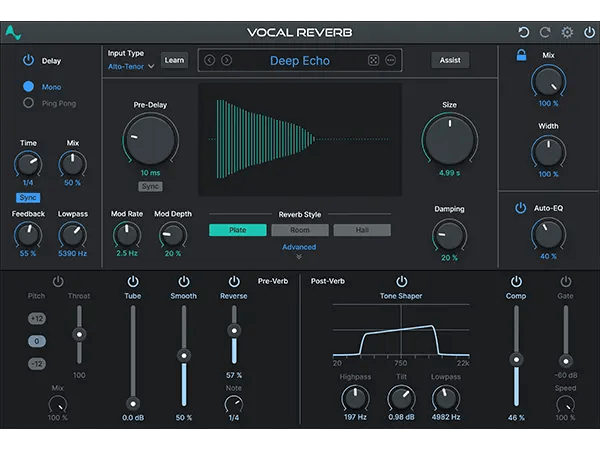Viewport: 600px width, 450px height.
Task: Enable Pitch module power icon
Action: pyautogui.click(x=58, y=281)
